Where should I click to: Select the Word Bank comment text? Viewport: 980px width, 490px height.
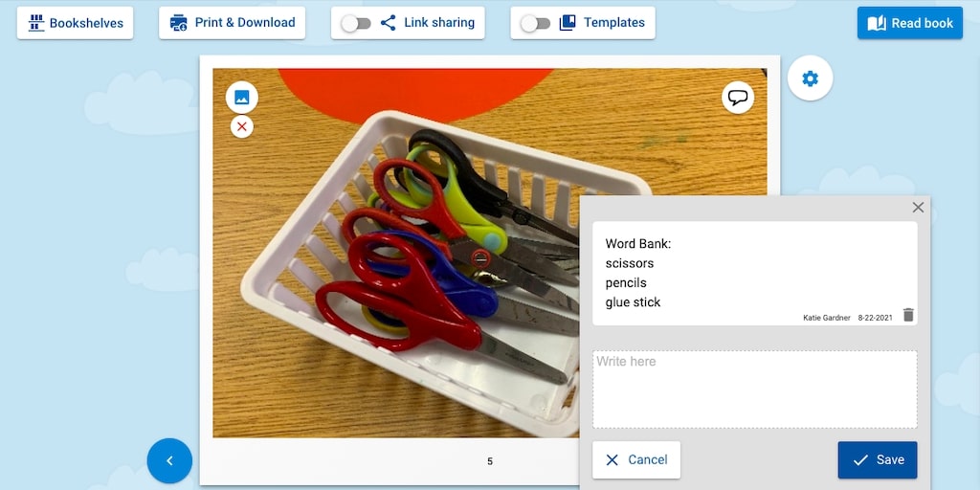pyautogui.click(x=637, y=273)
